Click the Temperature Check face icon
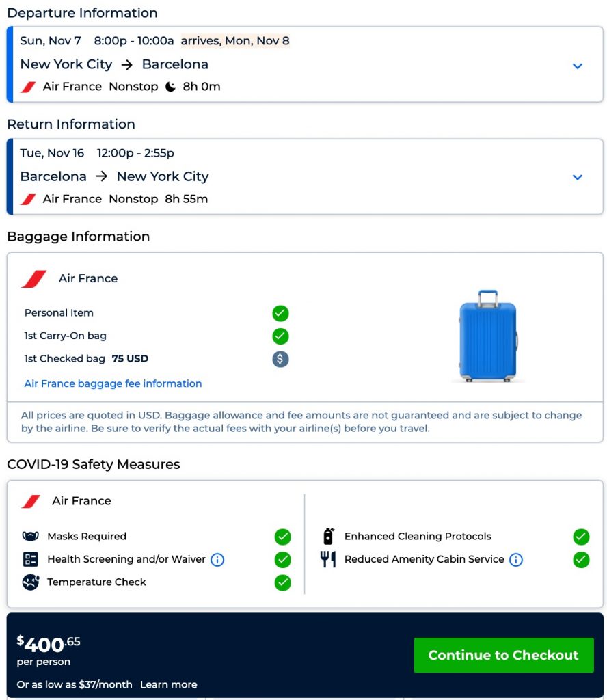This screenshot has height=700, width=607. click(30, 582)
